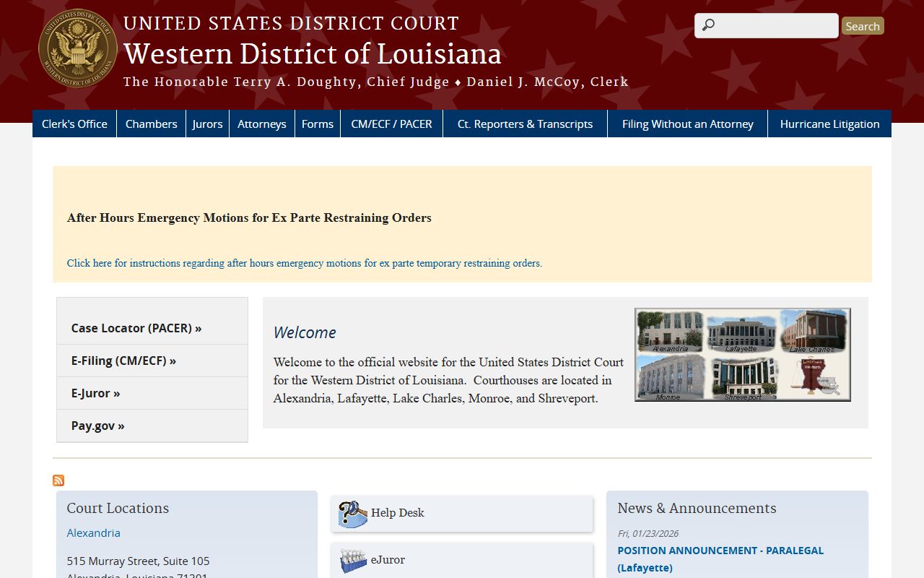This screenshot has height=578, width=924.
Task: Click the US District Court seal logo
Action: pyautogui.click(x=78, y=48)
